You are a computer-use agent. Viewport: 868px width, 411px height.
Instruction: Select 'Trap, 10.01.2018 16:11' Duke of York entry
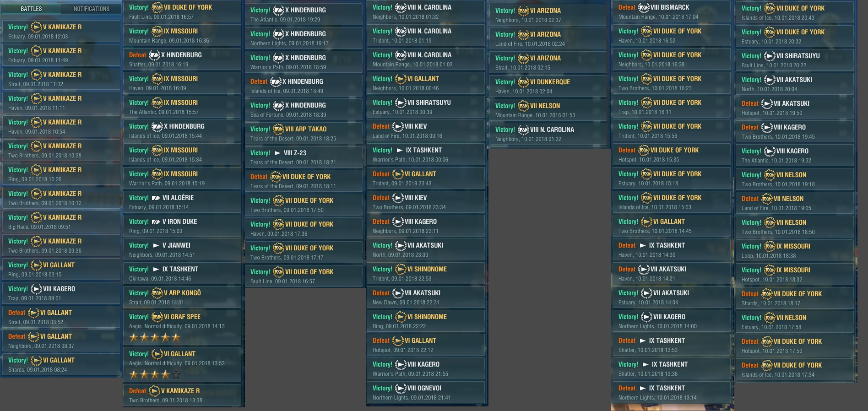point(671,107)
